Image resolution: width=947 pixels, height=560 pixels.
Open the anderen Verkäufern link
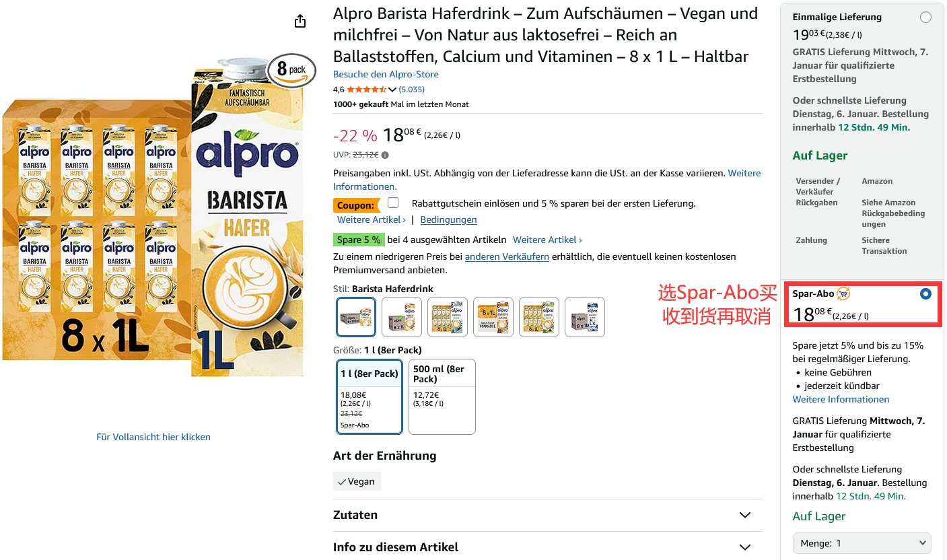coord(507,256)
